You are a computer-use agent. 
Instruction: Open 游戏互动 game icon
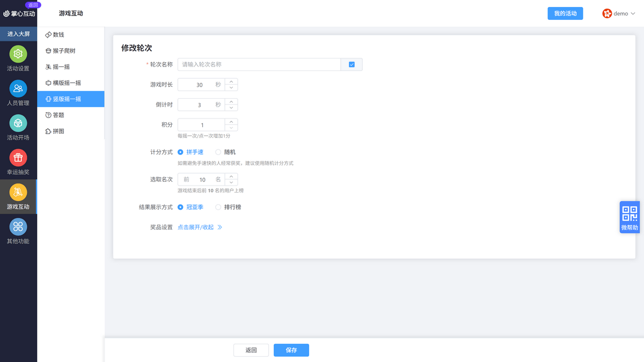coord(18,192)
